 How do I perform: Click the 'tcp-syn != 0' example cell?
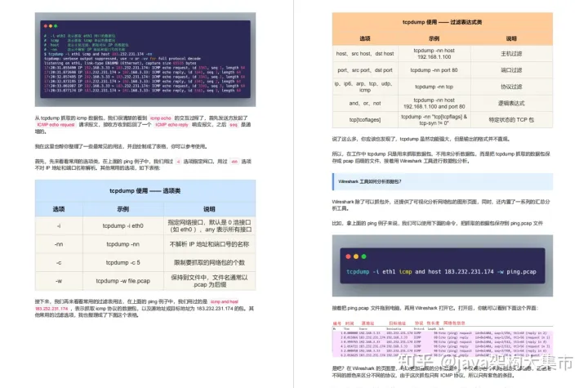pos(434,120)
